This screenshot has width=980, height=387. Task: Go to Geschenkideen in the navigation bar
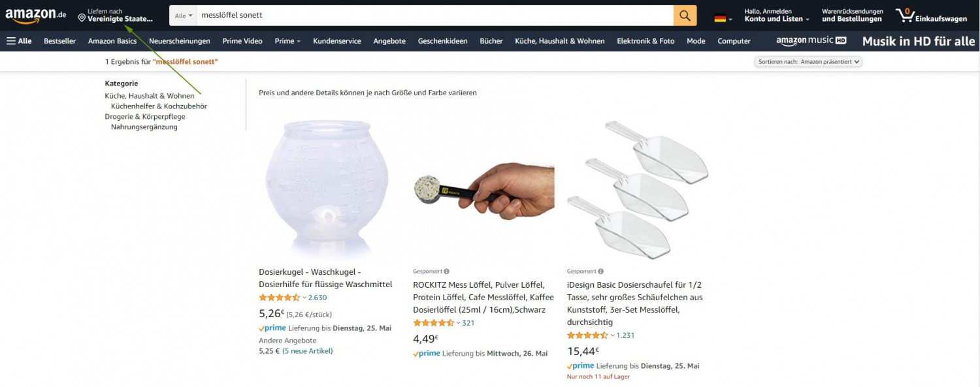click(443, 41)
